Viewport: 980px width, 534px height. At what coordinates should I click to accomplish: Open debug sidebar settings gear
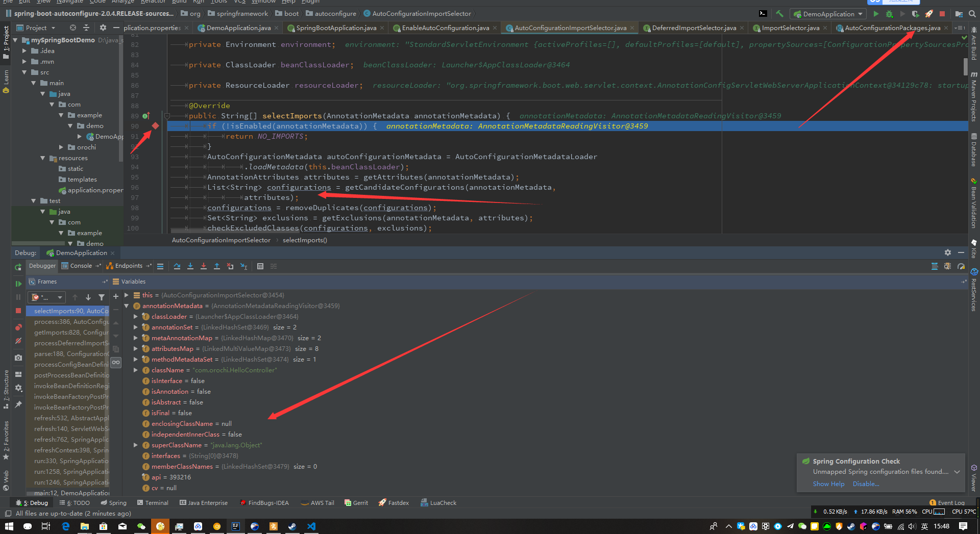coord(18,388)
